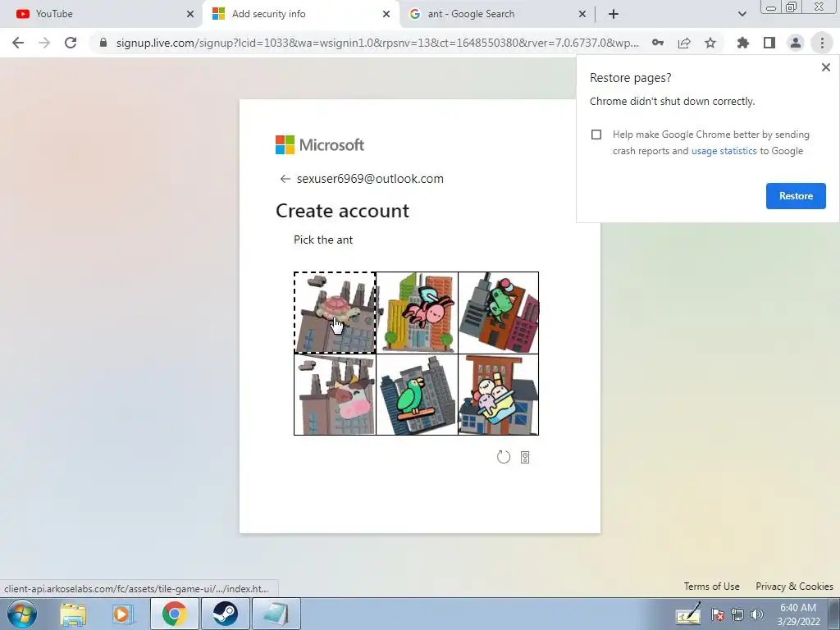Image resolution: width=840 pixels, height=630 pixels.
Task: Pick the green frog on skyscraper tile
Action: click(x=498, y=313)
